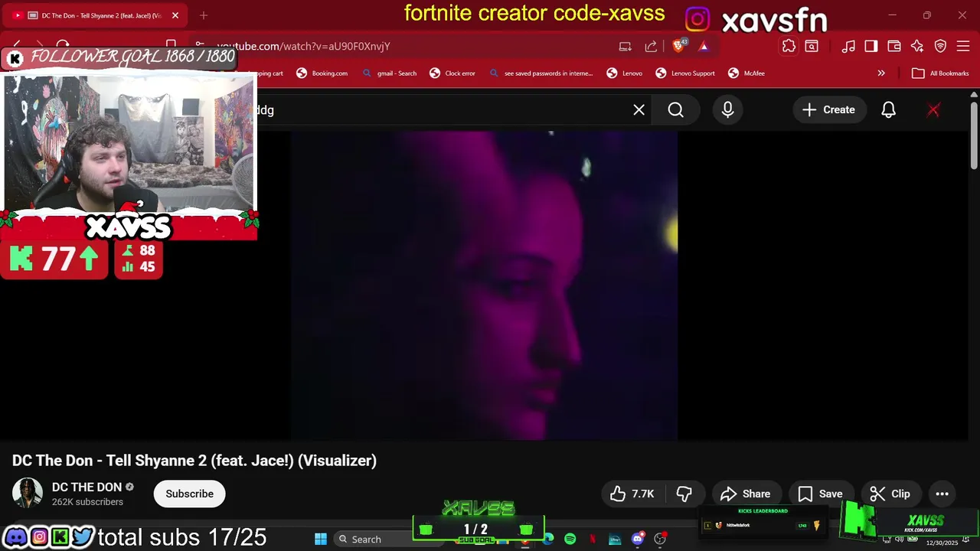Open more actions ellipsis for video
Screen dimensions: 980x551
[x=942, y=494]
